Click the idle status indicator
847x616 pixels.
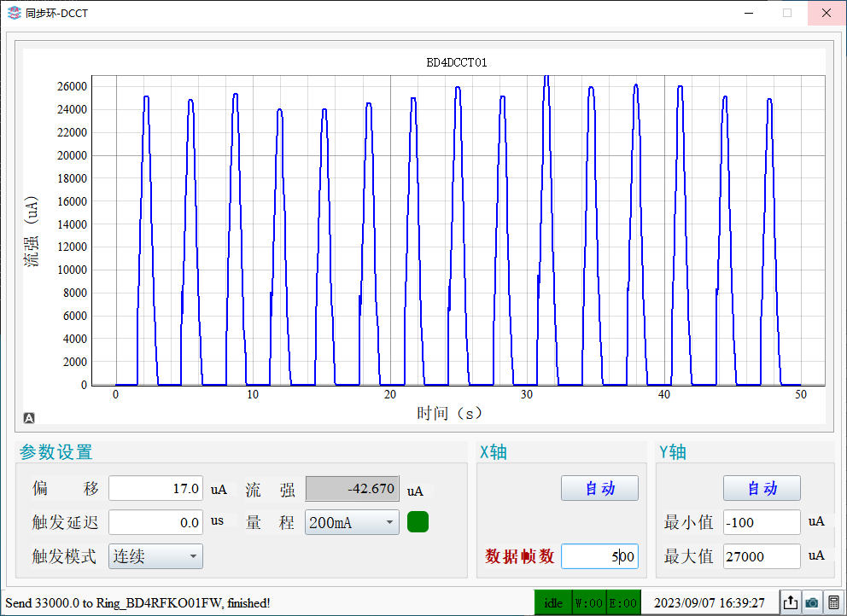pyautogui.click(x=553, y=602)
